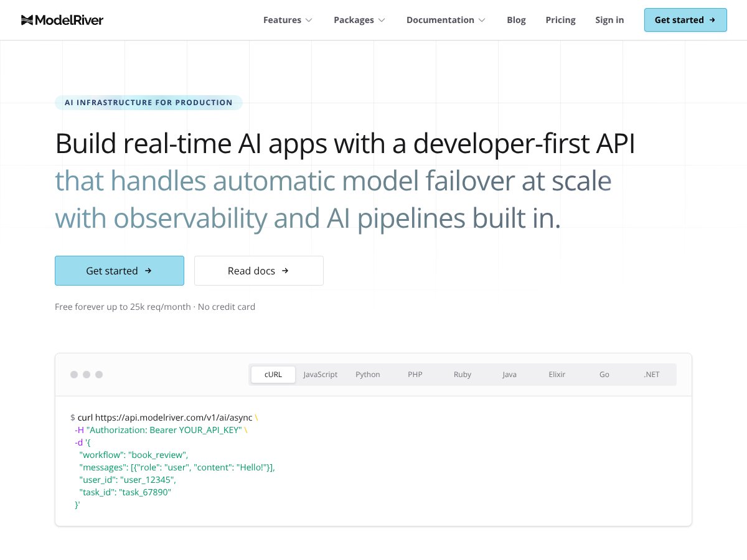Switch to the JavaScript code example
The image size is (747, 560).
pyautogui.click(x=320, y=374)
